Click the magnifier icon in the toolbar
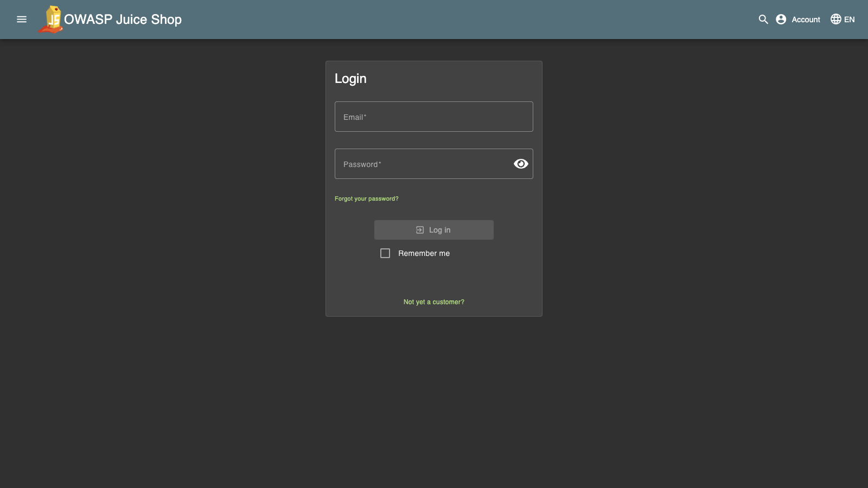This screenshot has width=868, height=488. coord(763,19)
